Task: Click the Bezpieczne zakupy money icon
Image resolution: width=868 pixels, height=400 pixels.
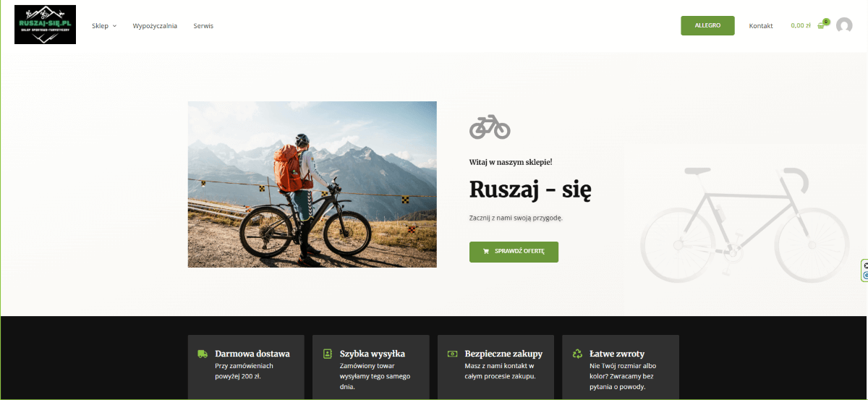Action: [452, 354]
